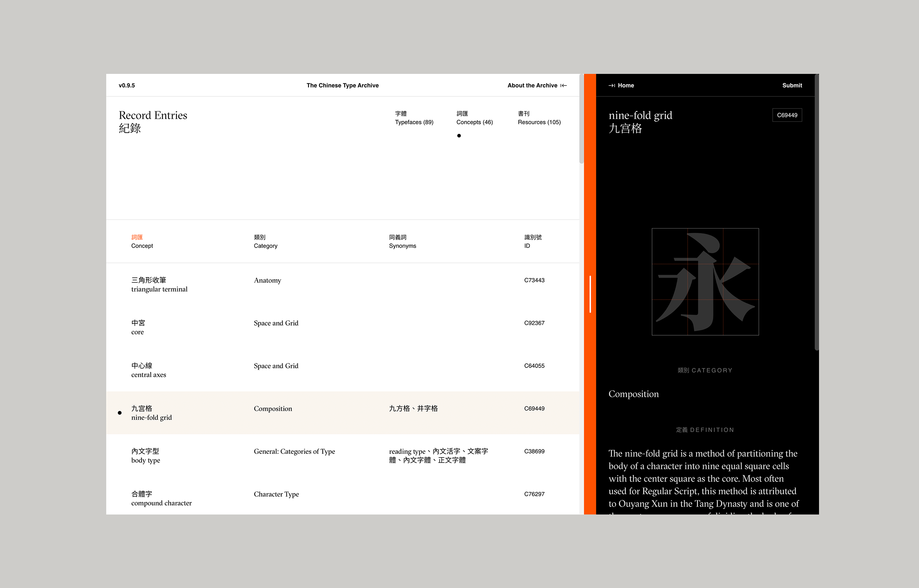Click the Submit link
This screenshot has height=588, width=919.
click(x=791, y=86)
